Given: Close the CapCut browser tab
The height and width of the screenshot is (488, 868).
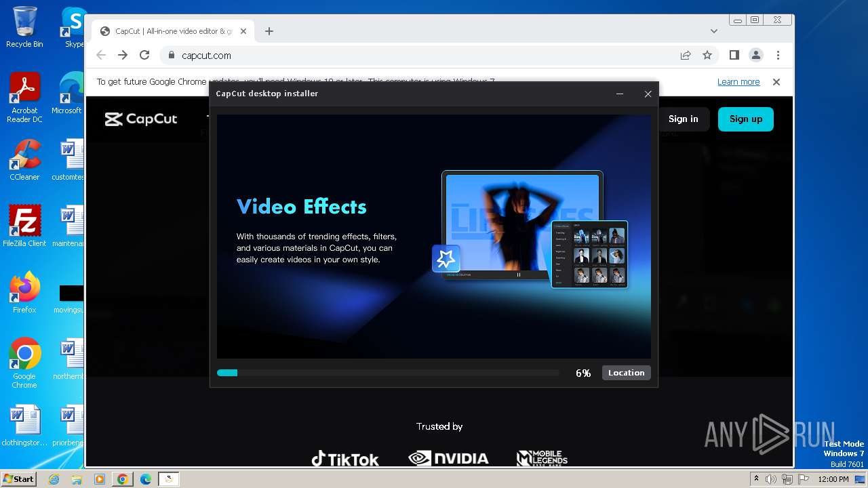Looking at the screenshot, I should click(244, 31).
